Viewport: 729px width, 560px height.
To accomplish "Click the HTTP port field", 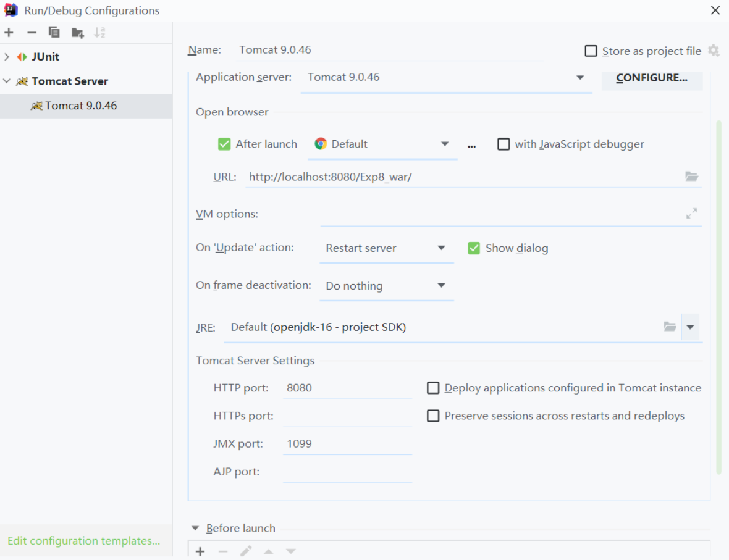I will coord(347,388).
